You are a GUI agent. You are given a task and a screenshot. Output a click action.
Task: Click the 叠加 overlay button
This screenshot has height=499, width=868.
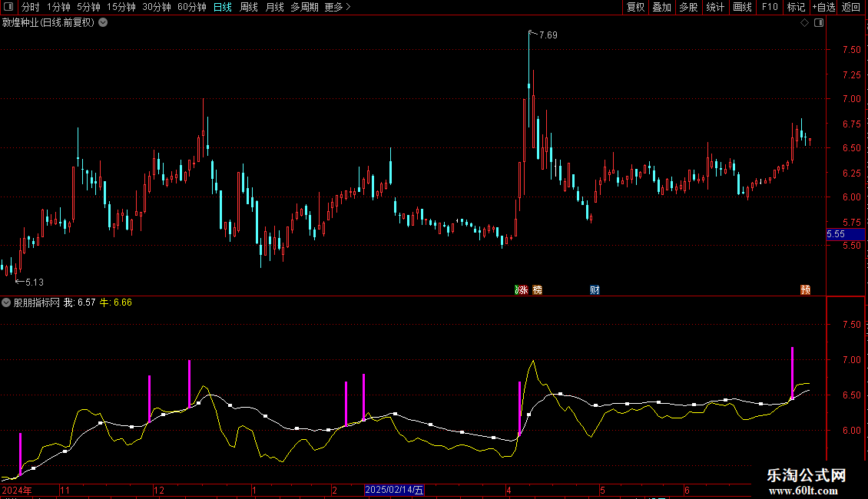tap(662, 7)
